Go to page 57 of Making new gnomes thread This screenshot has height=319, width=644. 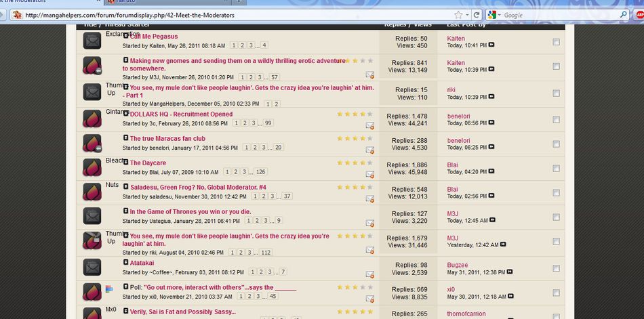pyautogui.click(x=275, y=77)
